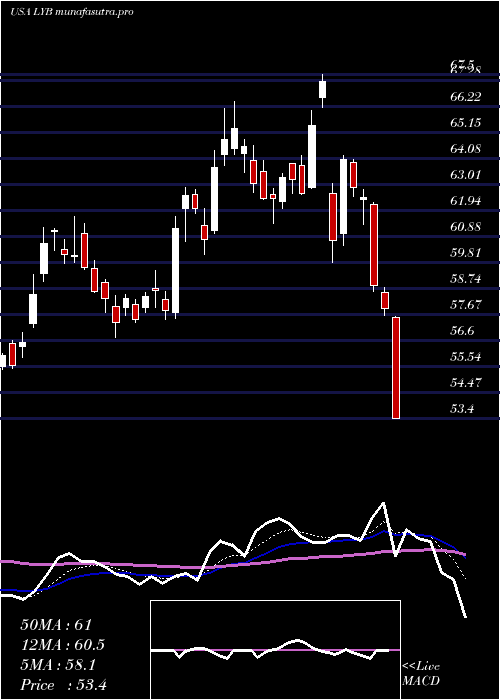The height and width of the screenshot is (700, 500).
Task: Select the 53.4 price axis label
Action: 462,408
